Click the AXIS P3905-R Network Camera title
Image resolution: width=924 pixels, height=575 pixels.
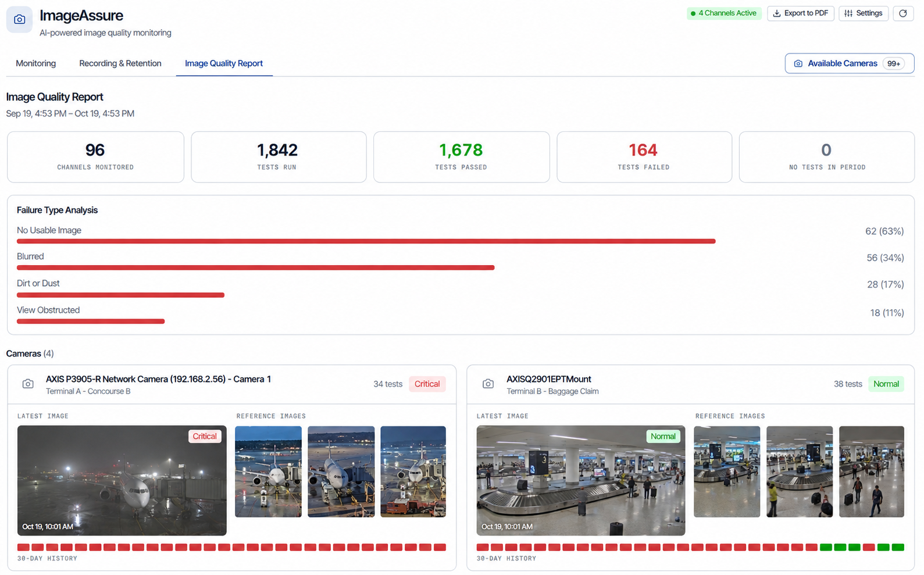pyautogui.click(x=158, y=379)
